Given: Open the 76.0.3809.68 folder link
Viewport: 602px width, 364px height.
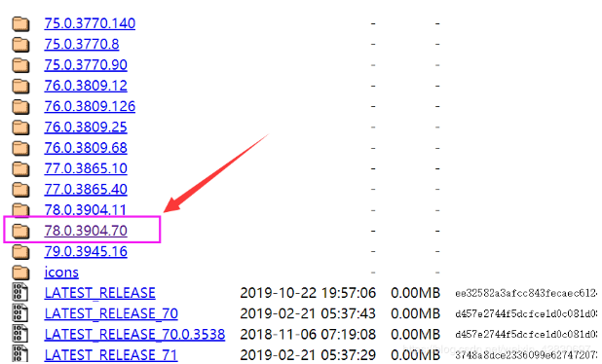Looking at the screenshot, I should coord(86,148).
